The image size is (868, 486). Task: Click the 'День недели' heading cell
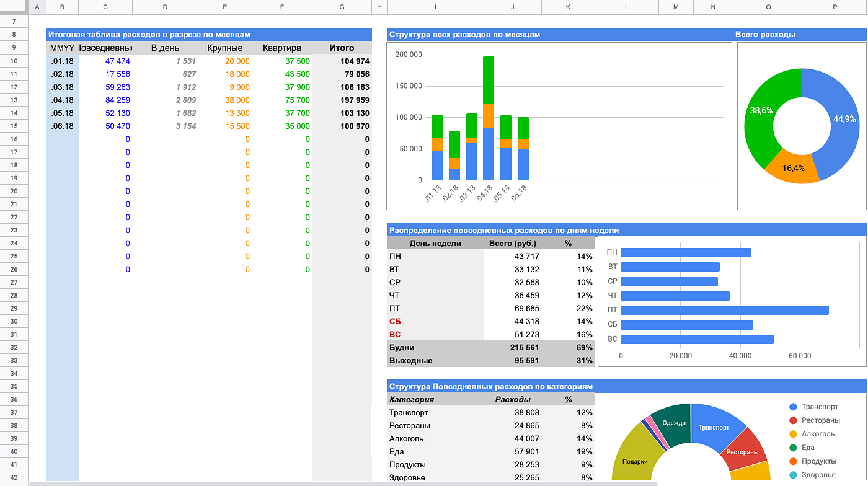click(435, 243)
